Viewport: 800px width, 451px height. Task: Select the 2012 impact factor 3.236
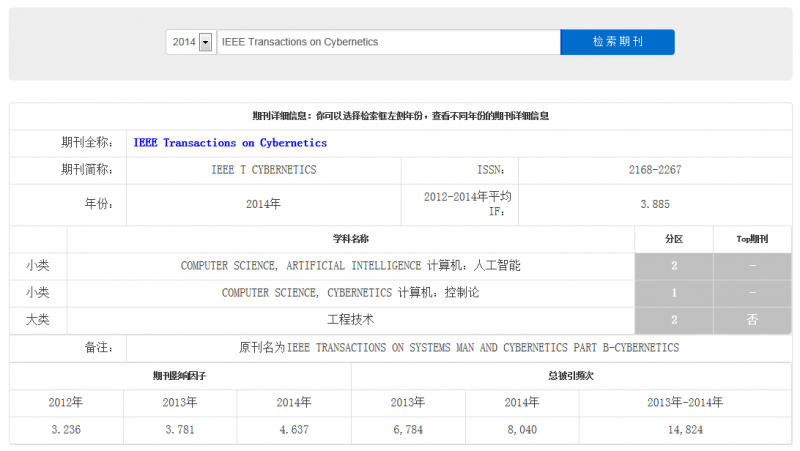(66, 430)
